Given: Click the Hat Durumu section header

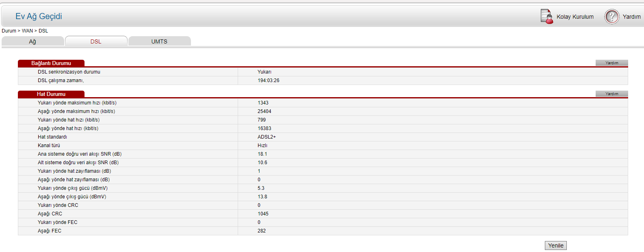Looking at the screenshot, I should point(51,94).
